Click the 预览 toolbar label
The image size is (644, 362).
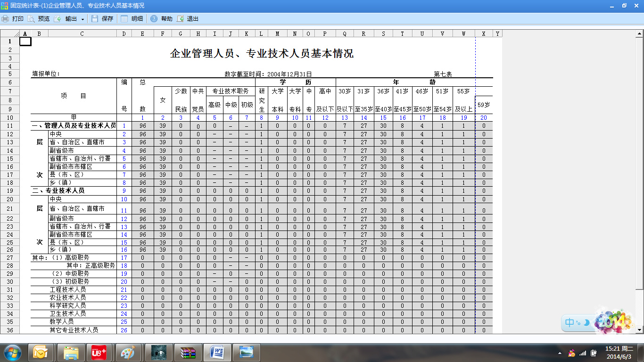[x=44, y=19]
